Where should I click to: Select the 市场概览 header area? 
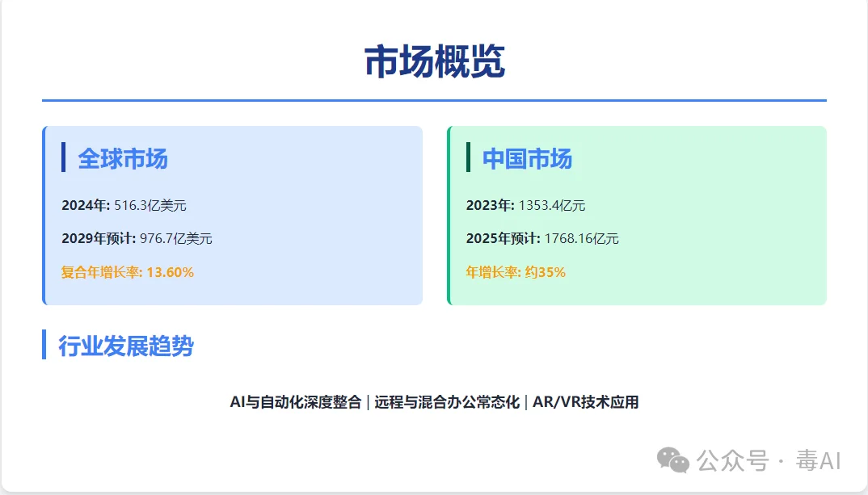(x=434, y=61)
